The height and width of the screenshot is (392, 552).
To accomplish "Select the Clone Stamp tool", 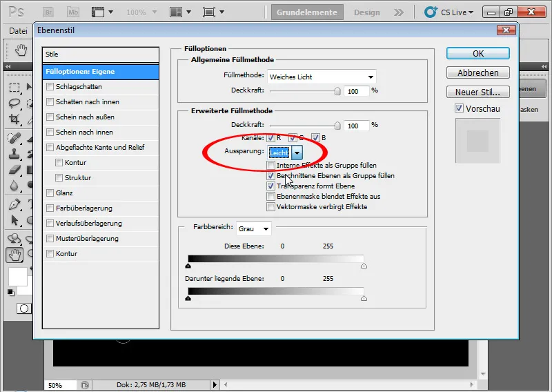I will tap(14, 154).
